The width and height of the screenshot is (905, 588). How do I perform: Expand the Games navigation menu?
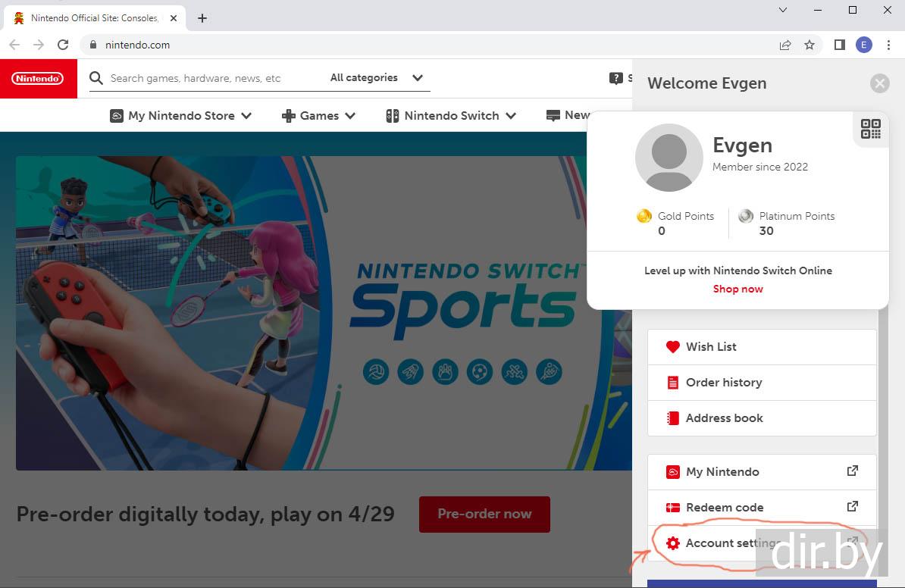pos(318,115)
